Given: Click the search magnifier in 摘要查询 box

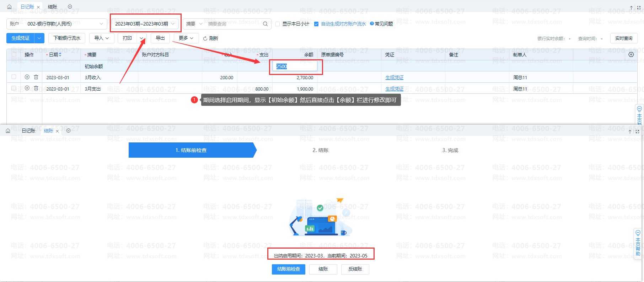Looking at the screenshot, I should point(265,24).
